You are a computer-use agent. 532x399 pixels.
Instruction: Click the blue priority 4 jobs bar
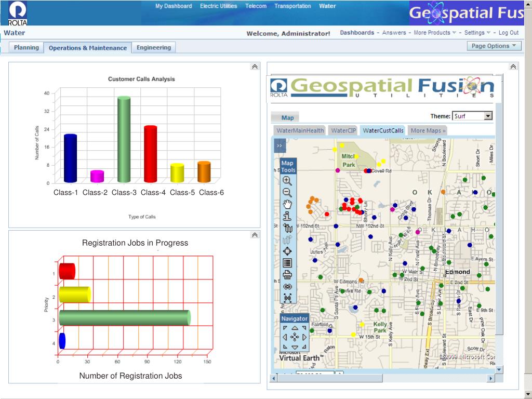(62, 341)
